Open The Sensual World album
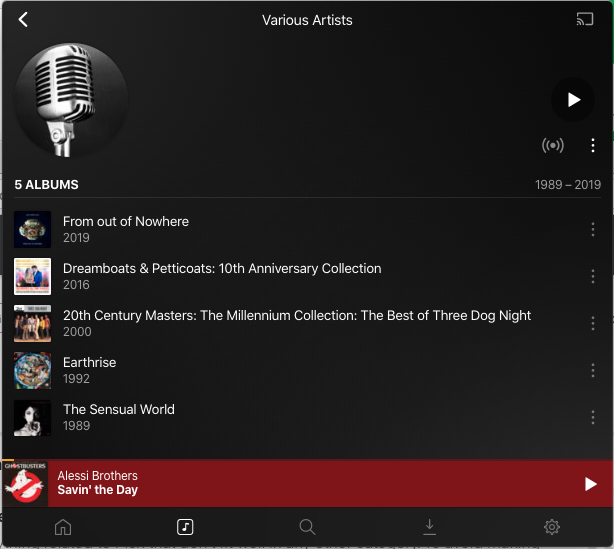614x549 pixels. (307, 417)
